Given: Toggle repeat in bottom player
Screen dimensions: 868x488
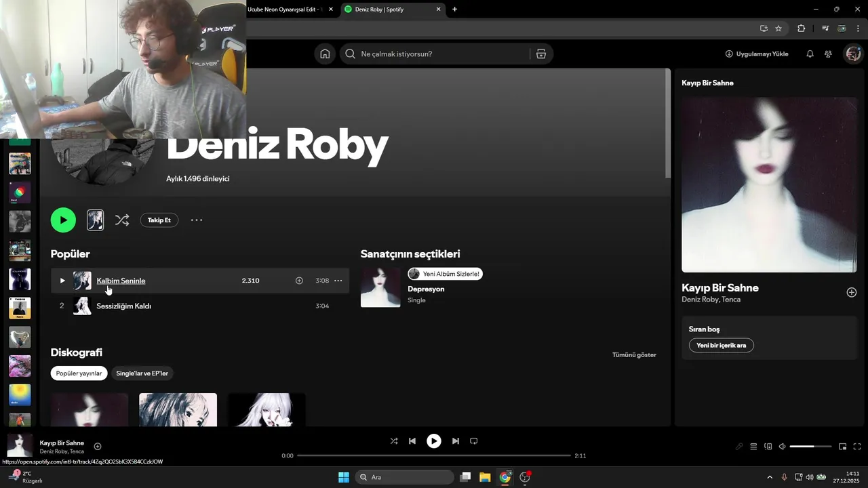Looking at the screenshot, I should (x=474, y=441).
